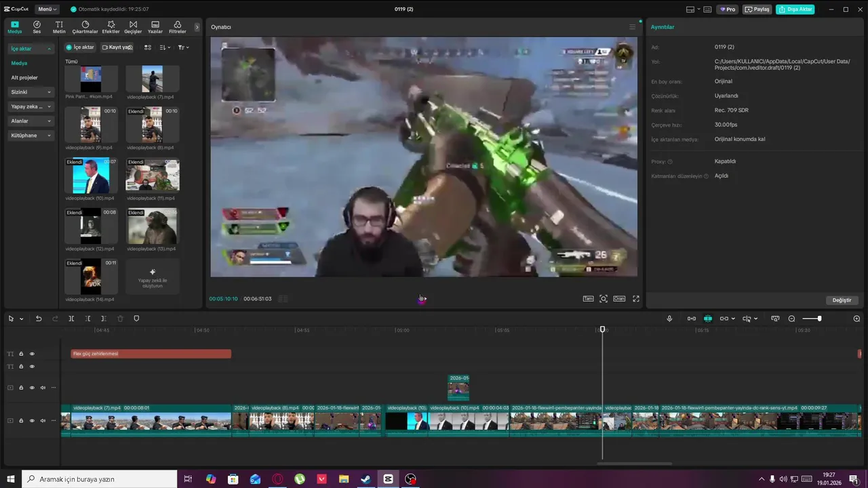Zoom in the timeline with plus magnifier

856,319
